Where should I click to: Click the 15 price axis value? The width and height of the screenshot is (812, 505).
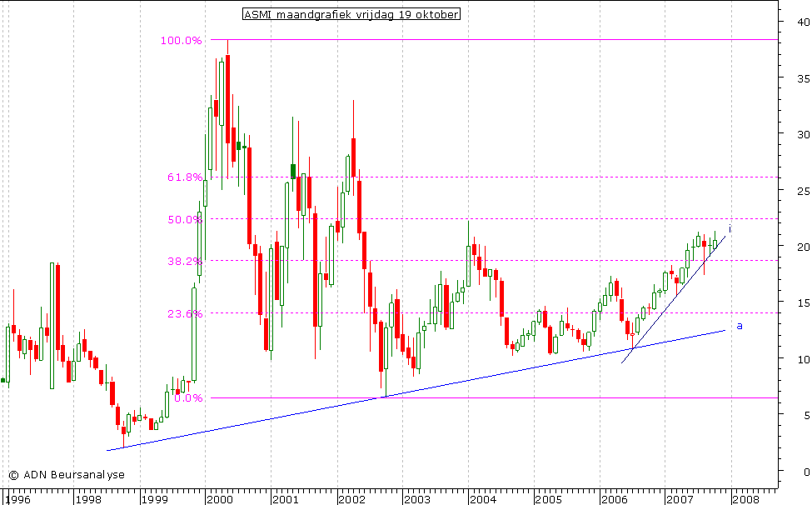(804, 303)
